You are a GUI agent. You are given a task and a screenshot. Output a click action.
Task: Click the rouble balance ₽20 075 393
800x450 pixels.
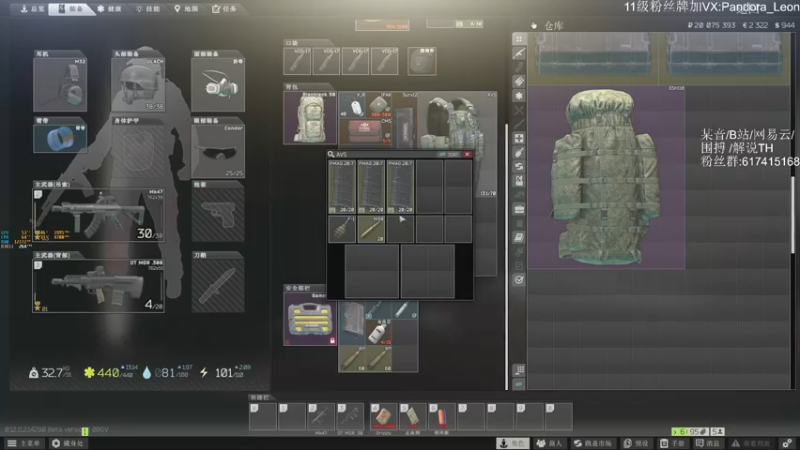pos(711,25)
